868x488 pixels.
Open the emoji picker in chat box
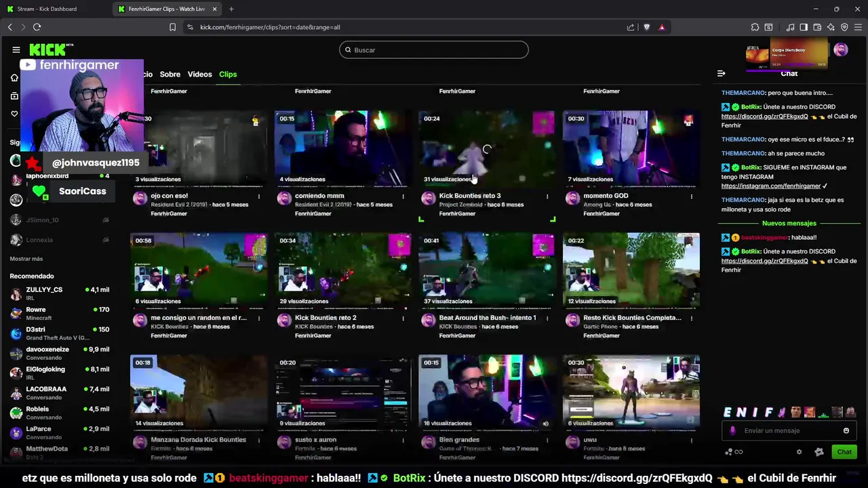point(846,430)
